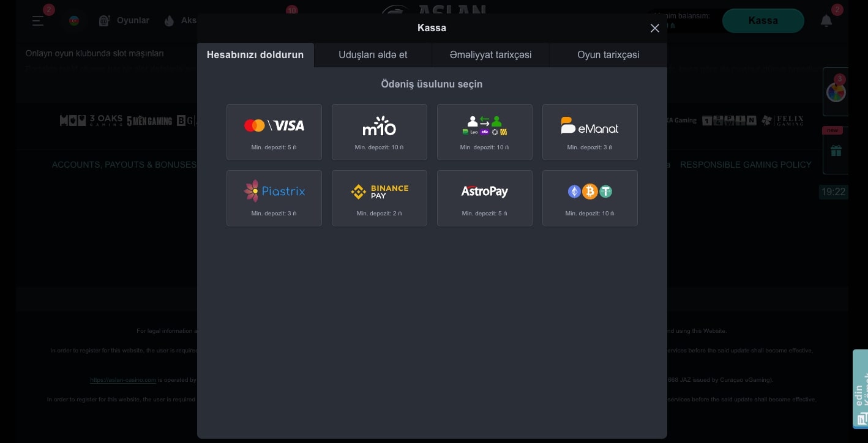This screenshot has height=443, width=868.
Task: Open the Əməliyyat tarixçəsi tab
Action: (490, 54)
